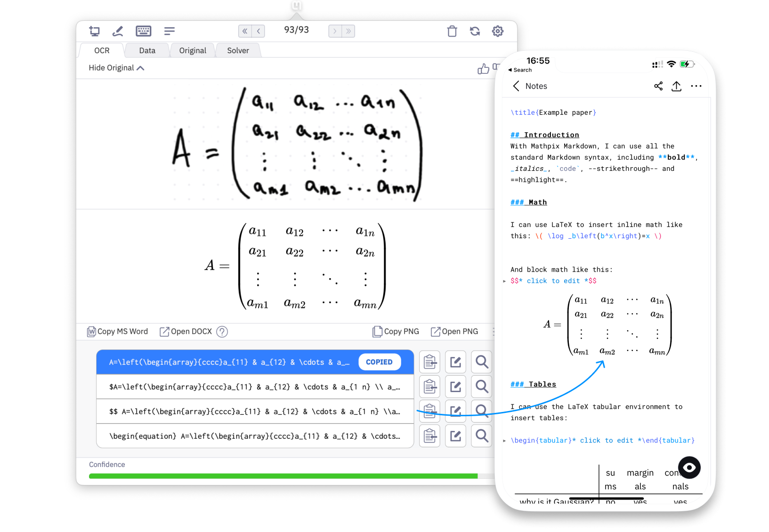The image size is (769, 532).
Task: Search using the magnifier beside the first result
Action: (481, 362)
